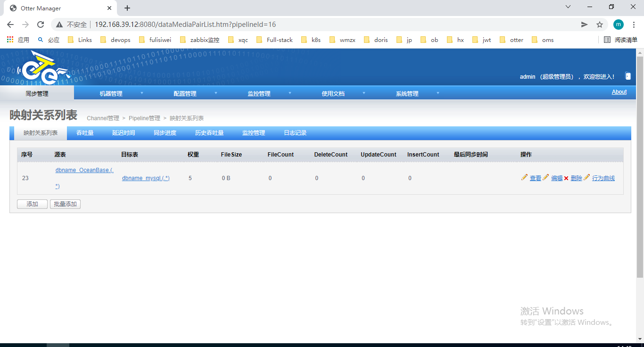
Task: Open the 机器管理 menu
Action: [111, 93]
